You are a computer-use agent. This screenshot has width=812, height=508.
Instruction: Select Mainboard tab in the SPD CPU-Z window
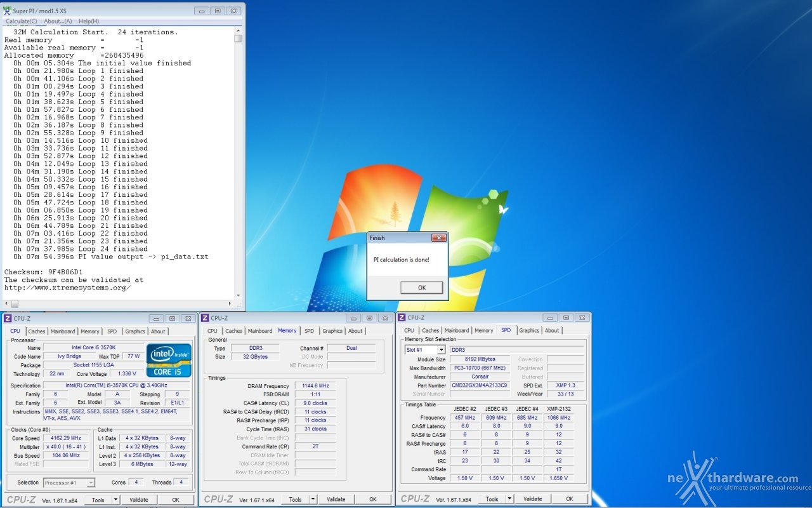457,330
